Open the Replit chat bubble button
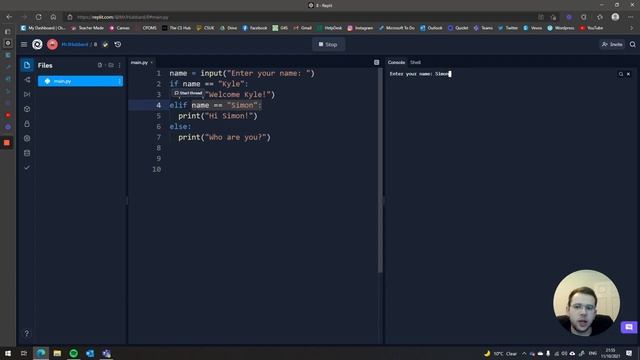This screenshot has height=360, width=640. click(629, 327)
